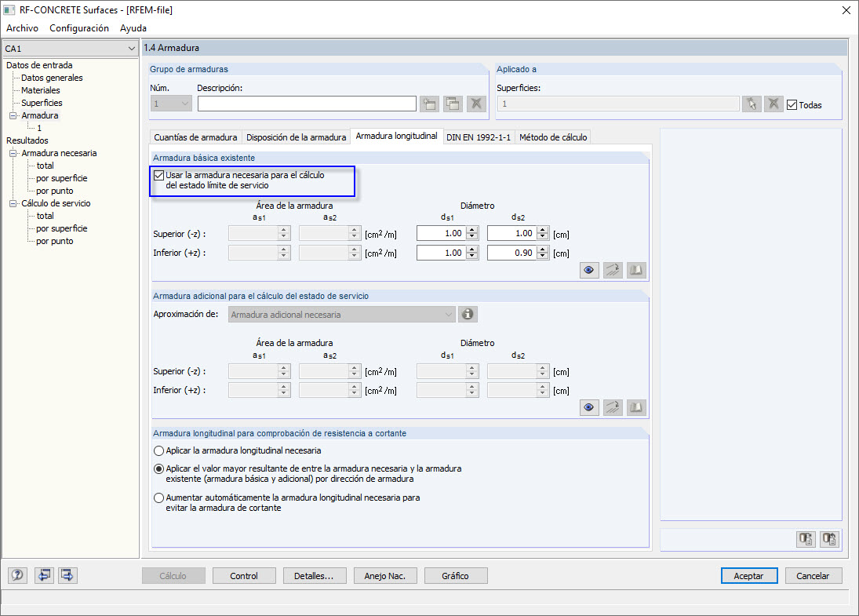Toggle Todas surfaces checkbox
The image size is (859, 616).
point(792,104)
